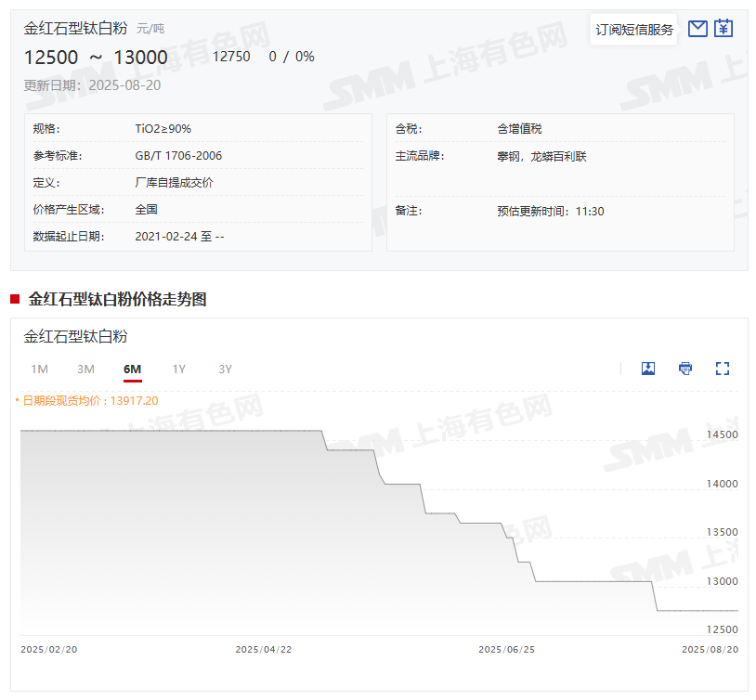The height and width of the screenshot is (700, 756).
Task: Select the 6M time range tab
Action: tap(132, 369)
